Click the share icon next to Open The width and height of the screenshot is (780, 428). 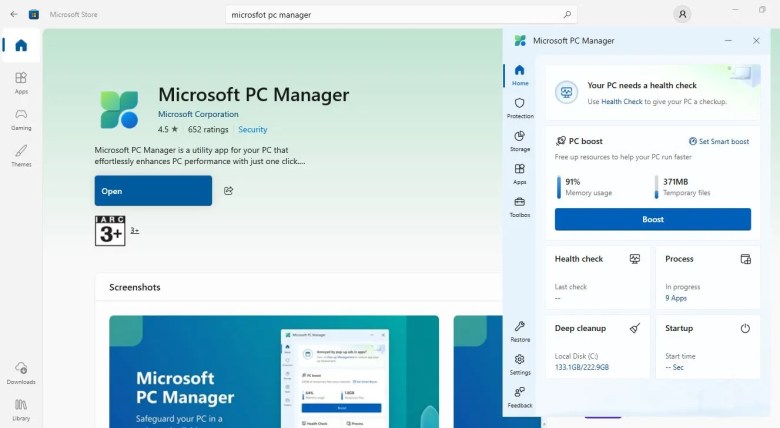[x=228, y=191]
